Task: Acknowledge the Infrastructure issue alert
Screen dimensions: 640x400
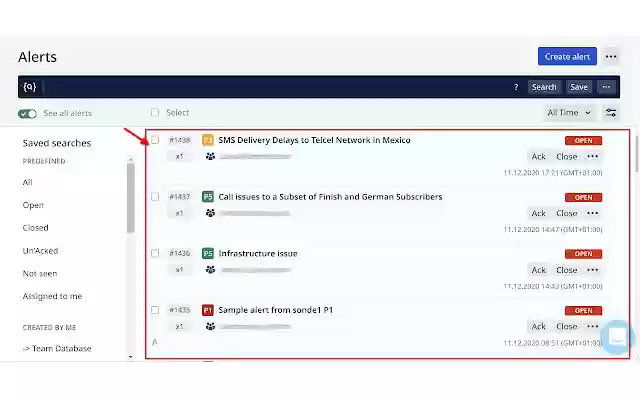Action: (x=538, y=270)
